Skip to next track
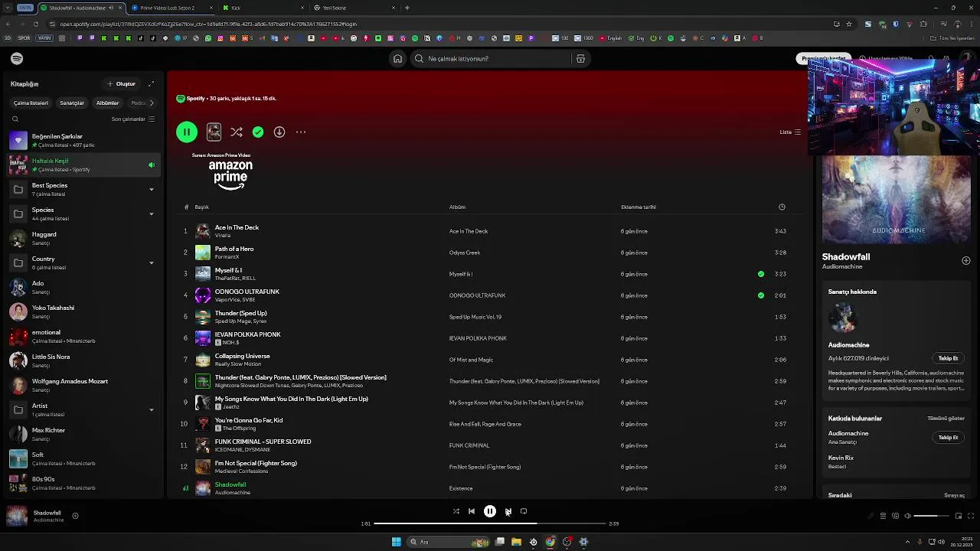Viewport: 980px width, 551px height. (508, 511)
